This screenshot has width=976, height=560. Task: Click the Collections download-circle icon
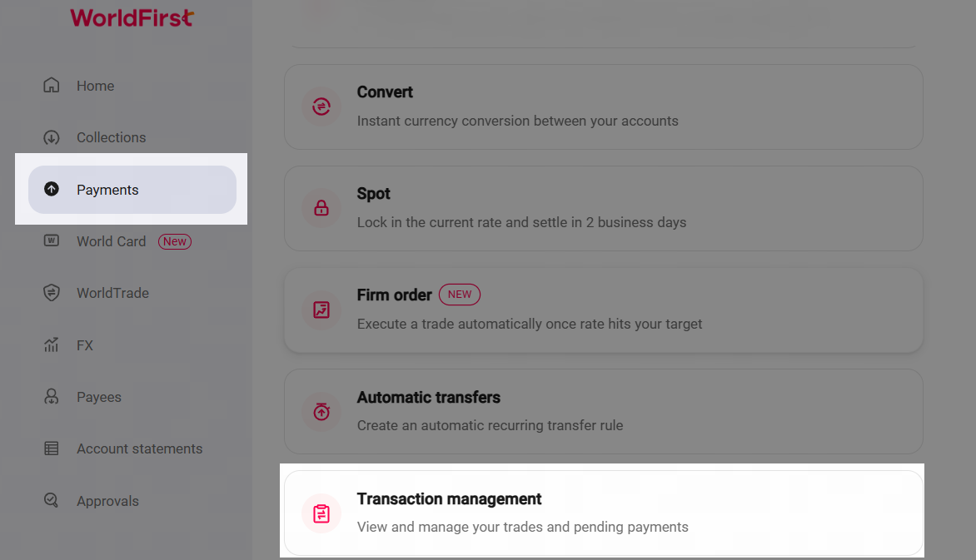coord(52,137)
